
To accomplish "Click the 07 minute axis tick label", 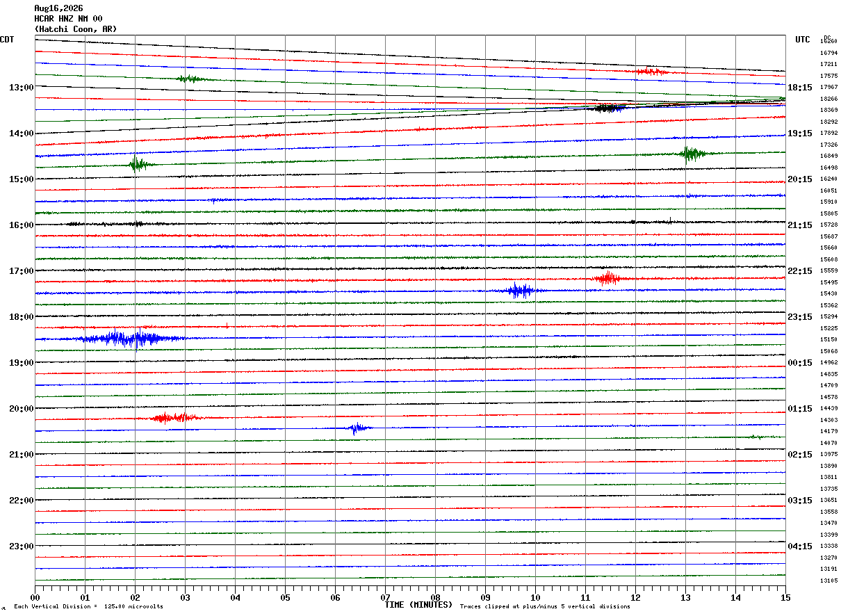I will point(385,597).
